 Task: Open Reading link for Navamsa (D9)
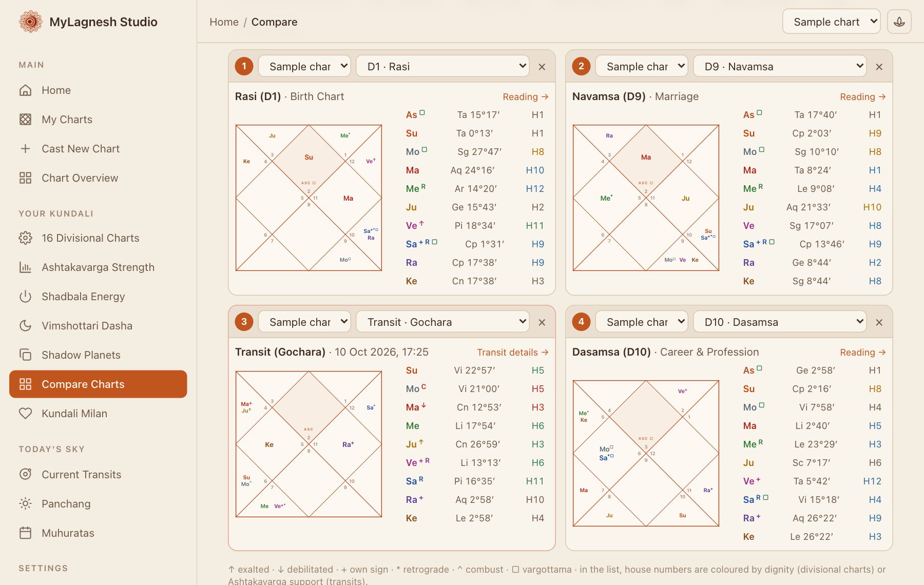(x=862, y=96)
